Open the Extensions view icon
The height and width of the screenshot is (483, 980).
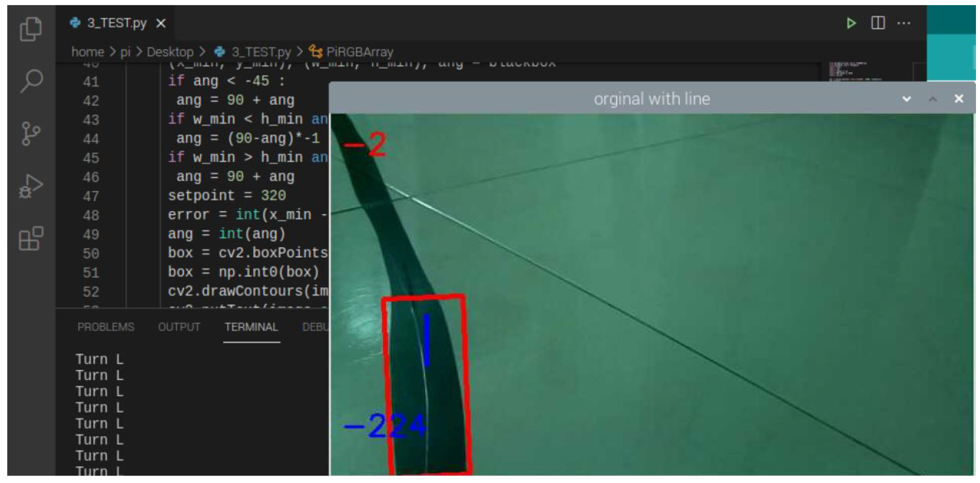(x=30, y=238)
